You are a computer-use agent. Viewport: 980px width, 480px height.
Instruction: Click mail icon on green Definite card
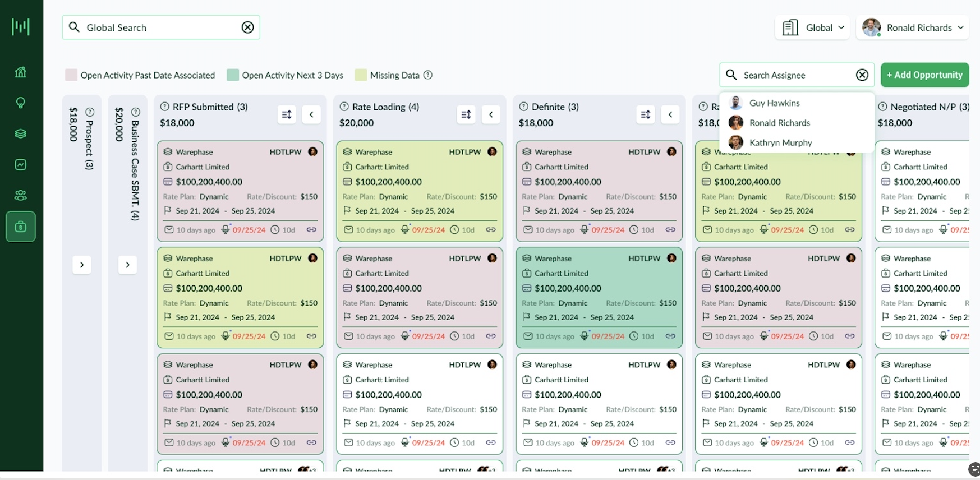click(528, 336)
